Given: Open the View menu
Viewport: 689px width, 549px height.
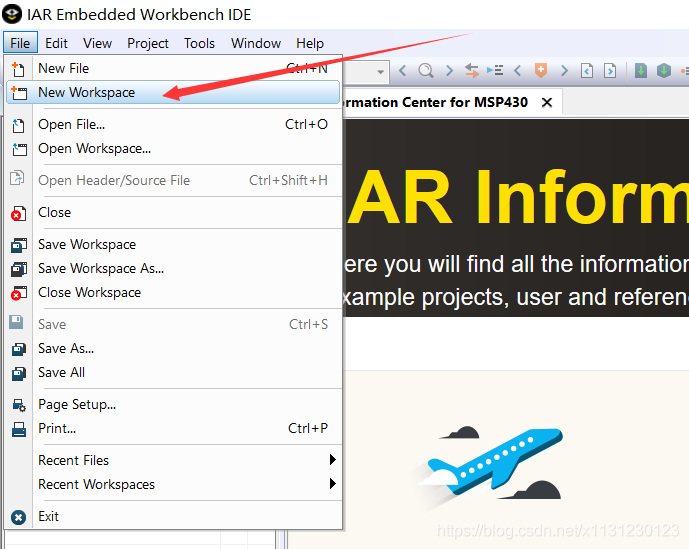Looking at the screenshot, I should (x=98, y=43).
